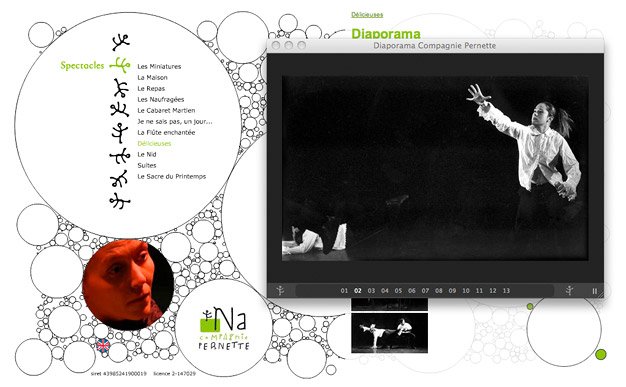Click the next-slide figure icon near the pause button
This screenshot has width=626, height=387.
[570, 290]
